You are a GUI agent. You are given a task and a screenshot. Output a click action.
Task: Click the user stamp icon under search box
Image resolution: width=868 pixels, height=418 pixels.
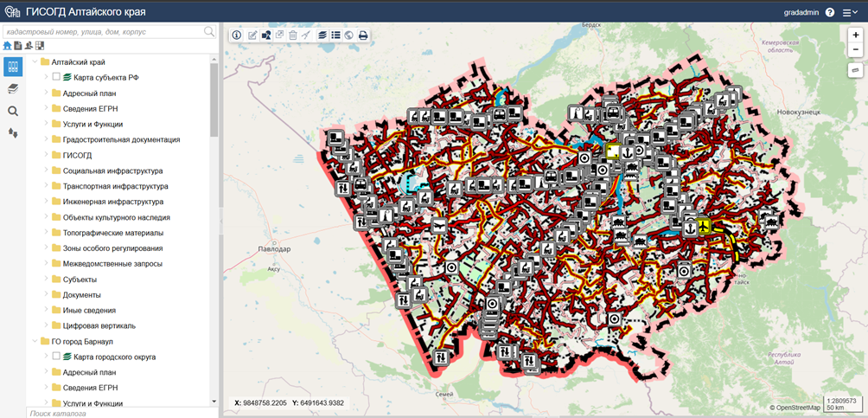point(29,46)
